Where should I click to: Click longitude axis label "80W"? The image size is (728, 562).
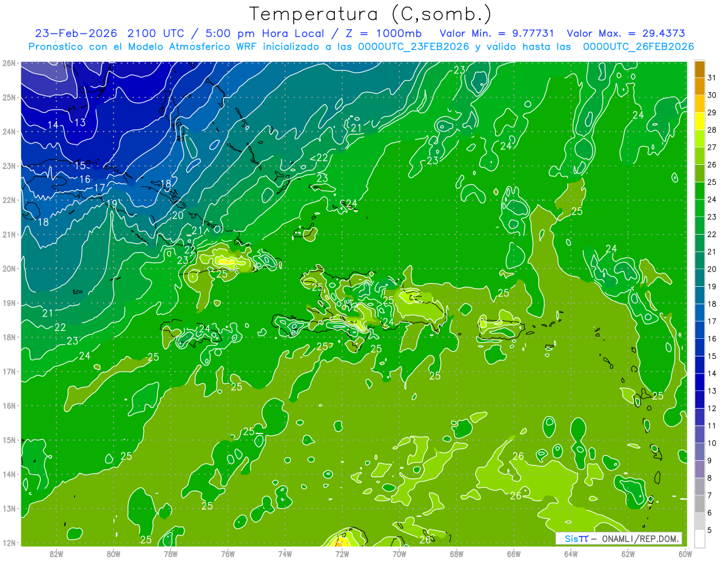click(x=113, y=554)
